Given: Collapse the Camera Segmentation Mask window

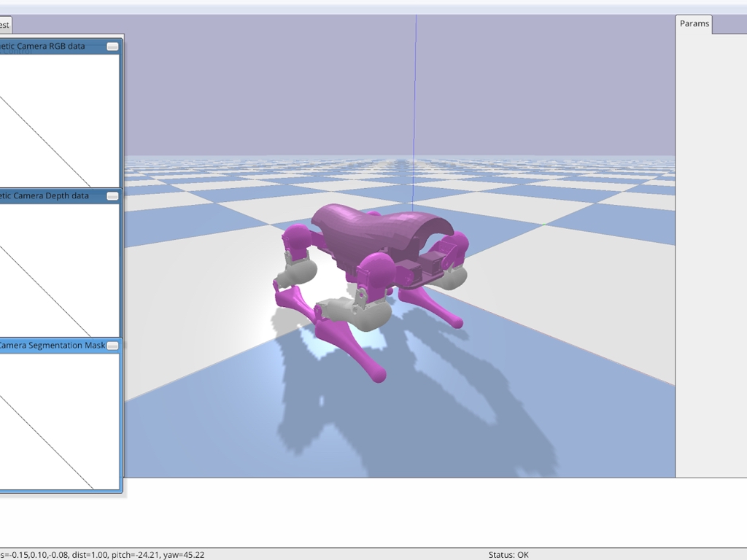Looking at the screenshot, I should point(112,346).
